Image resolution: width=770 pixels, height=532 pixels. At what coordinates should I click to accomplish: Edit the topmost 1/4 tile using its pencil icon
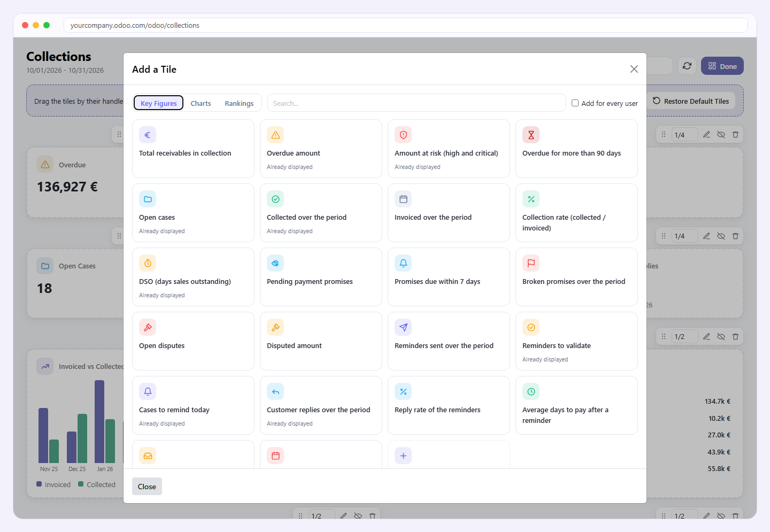706,135
